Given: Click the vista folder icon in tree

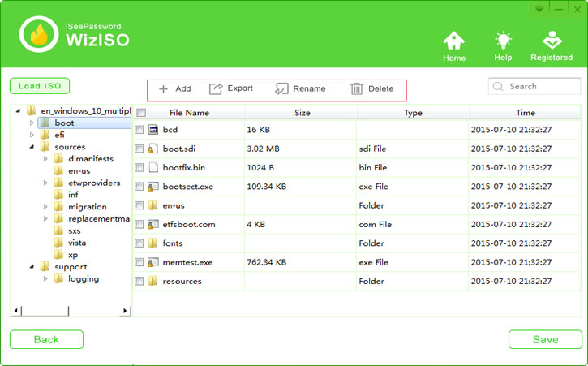Looking at the screenshot, I should (x=58, y=243).
